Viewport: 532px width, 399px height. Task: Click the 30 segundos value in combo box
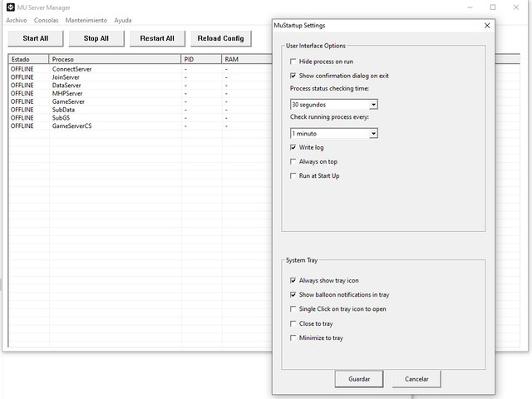(x=308, y=105)
